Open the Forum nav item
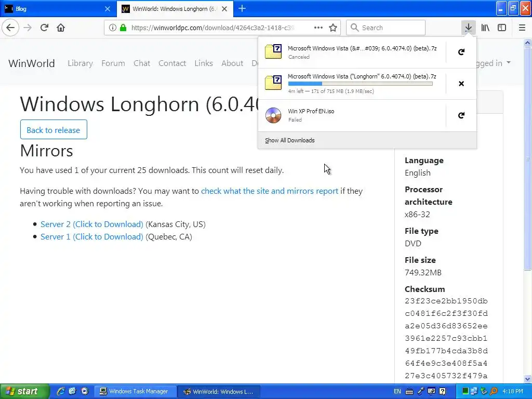532x399 pixels. [113, 63]
